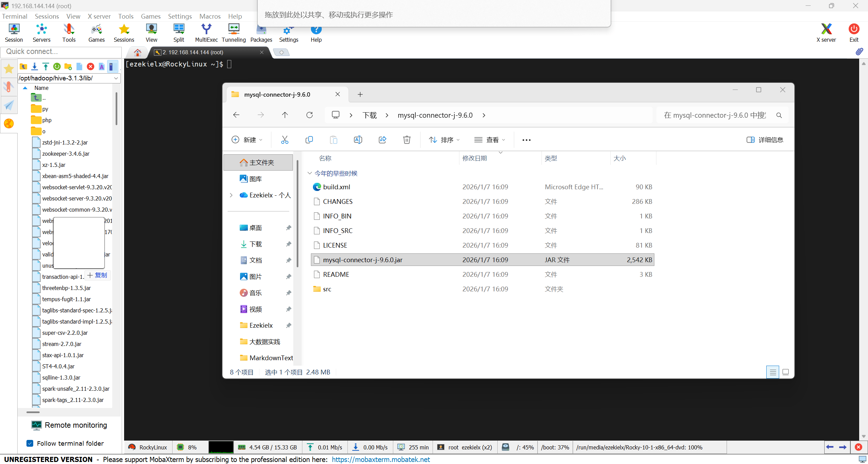Open the mobaxterm.mobatek.net link
Image resolution: width=868 pixels, height=464 pixels.
(380, 459)
